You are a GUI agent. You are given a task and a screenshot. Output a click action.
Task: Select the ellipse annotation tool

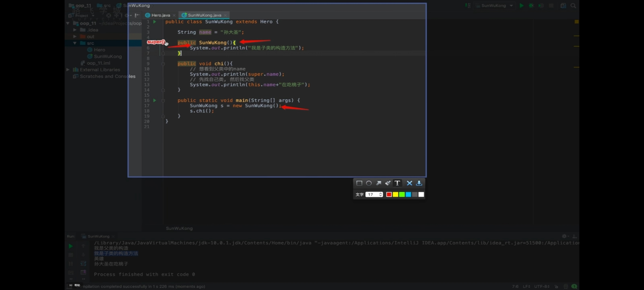point(369,183)
